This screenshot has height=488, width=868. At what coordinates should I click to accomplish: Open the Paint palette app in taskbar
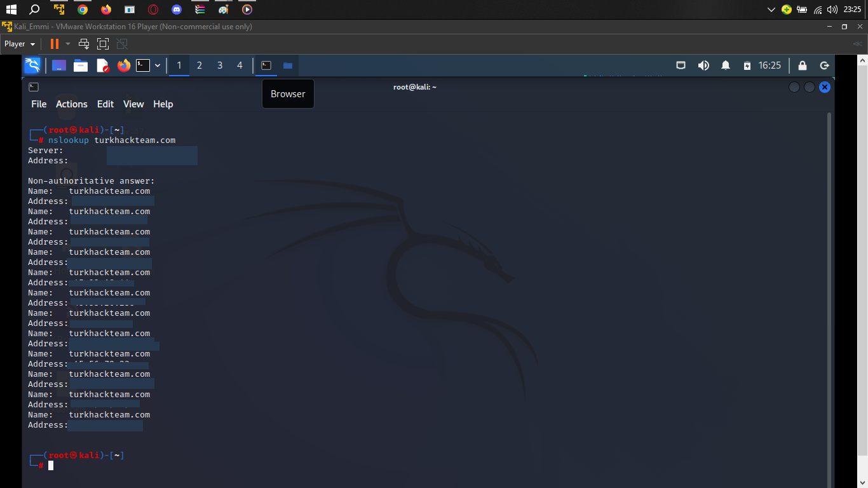(x=223, y=10)
